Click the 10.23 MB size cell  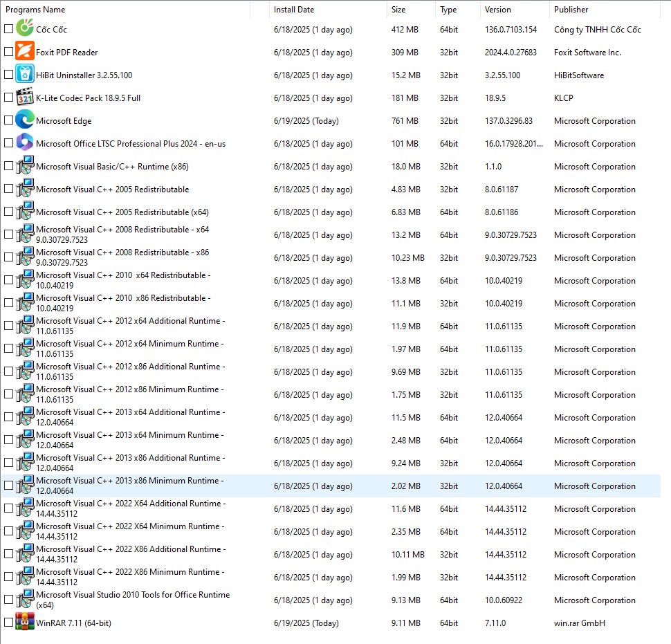pos(408,257)
